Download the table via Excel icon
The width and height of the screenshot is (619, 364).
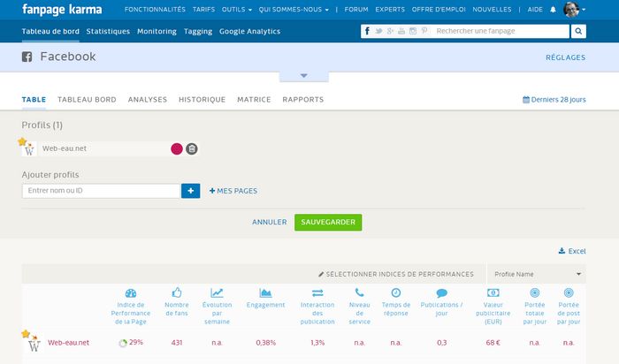(x=562, y=251)
